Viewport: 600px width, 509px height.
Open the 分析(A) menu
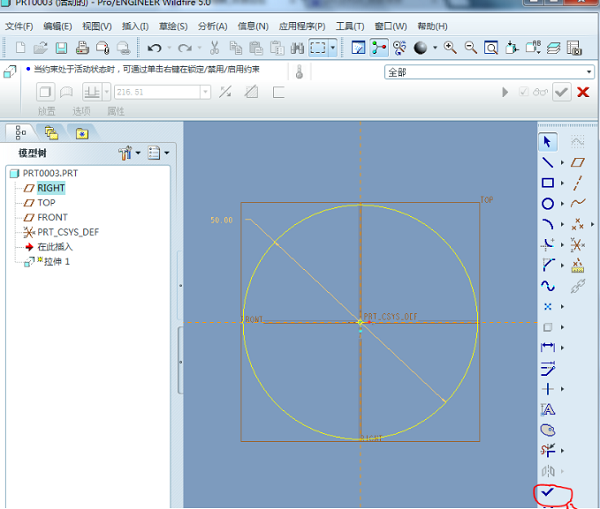[x=212, y=25]
